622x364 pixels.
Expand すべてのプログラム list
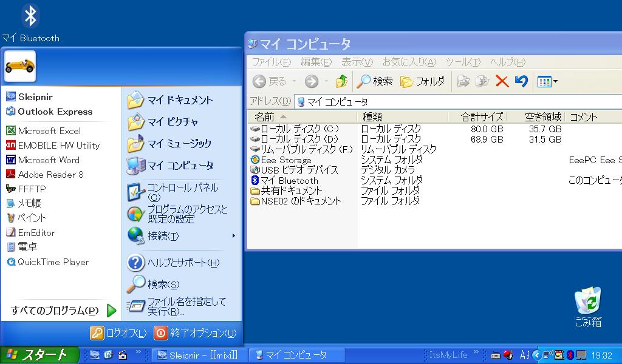pyautogui.click(x=63, y=310)
